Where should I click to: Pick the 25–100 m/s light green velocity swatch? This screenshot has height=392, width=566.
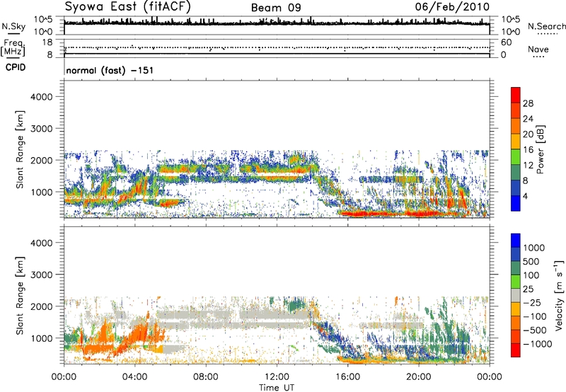516,282
